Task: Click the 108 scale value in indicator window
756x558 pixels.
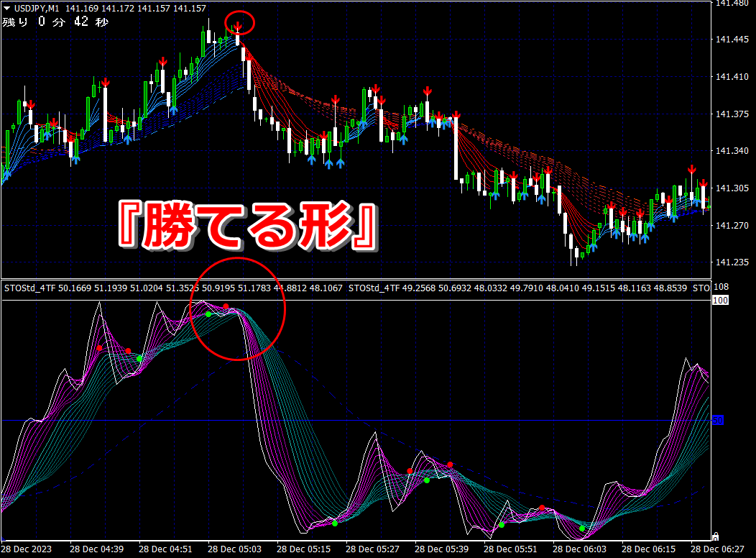Action: 721,287
